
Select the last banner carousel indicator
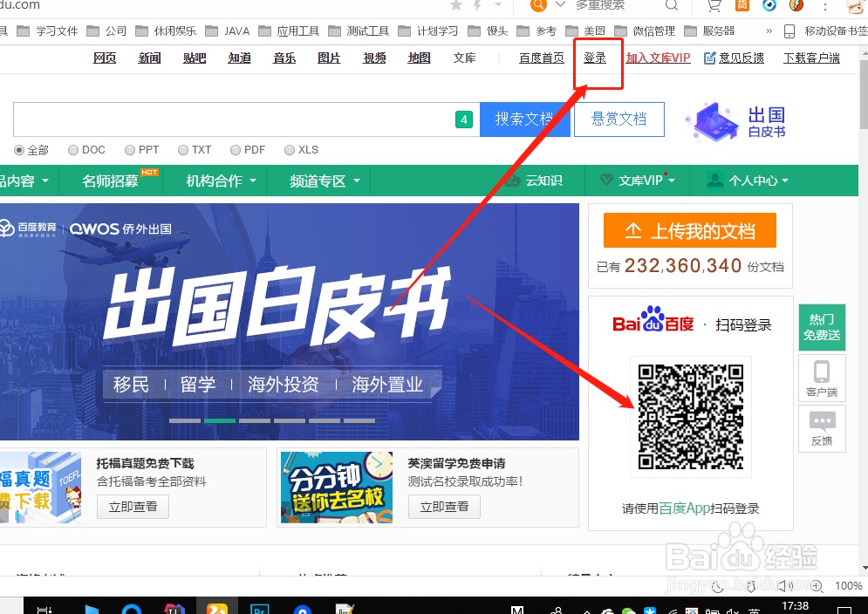[x=359, y=420]
